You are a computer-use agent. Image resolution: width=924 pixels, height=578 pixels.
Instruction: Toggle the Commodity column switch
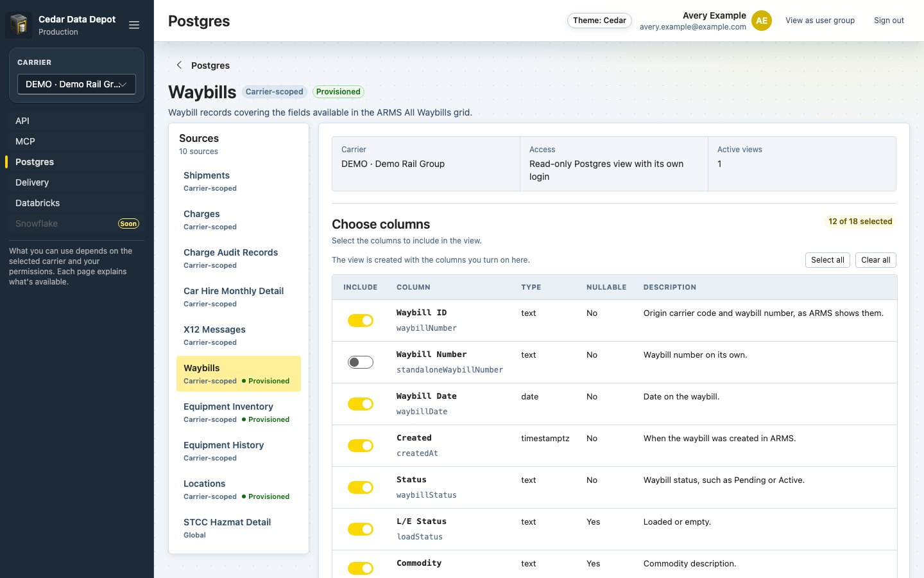coord(361,568)
